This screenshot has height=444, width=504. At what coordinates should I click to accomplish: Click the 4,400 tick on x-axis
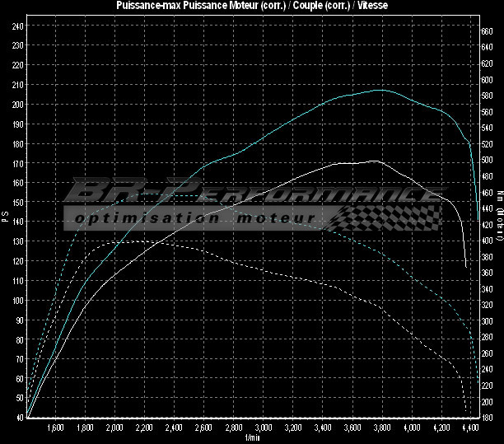tap(470, 428)
